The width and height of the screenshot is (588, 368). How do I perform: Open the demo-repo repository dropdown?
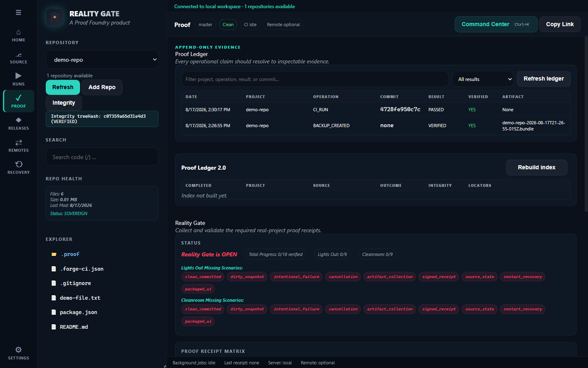(x=102, y=60)
